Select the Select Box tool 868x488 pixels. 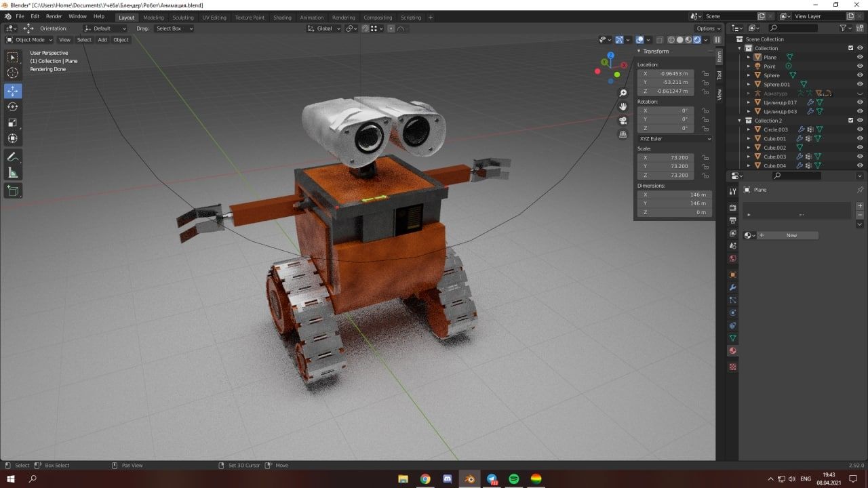point(13,58)
